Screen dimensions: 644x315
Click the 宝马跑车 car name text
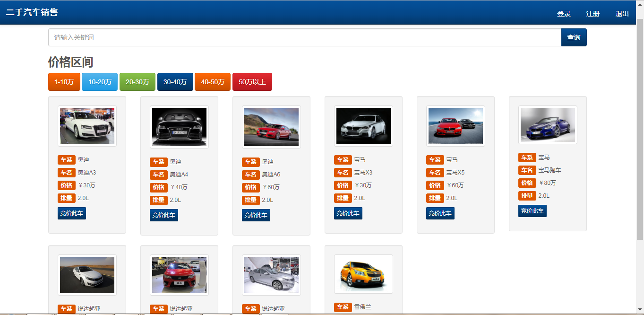click(550, 170)
